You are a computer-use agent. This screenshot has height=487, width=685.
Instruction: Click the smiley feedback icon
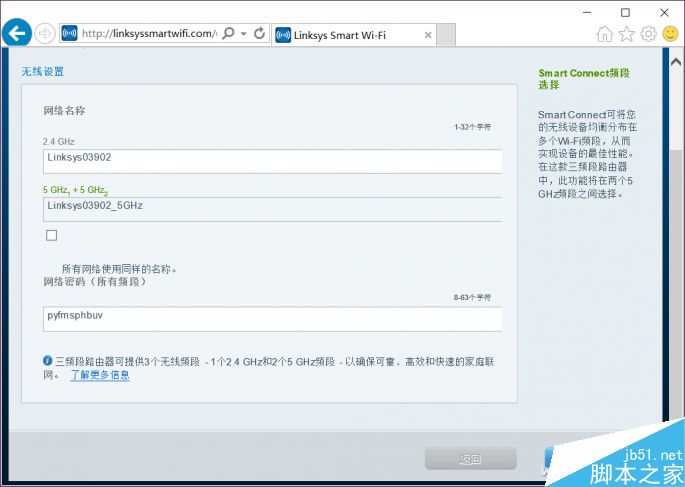[x=671, y=34]
